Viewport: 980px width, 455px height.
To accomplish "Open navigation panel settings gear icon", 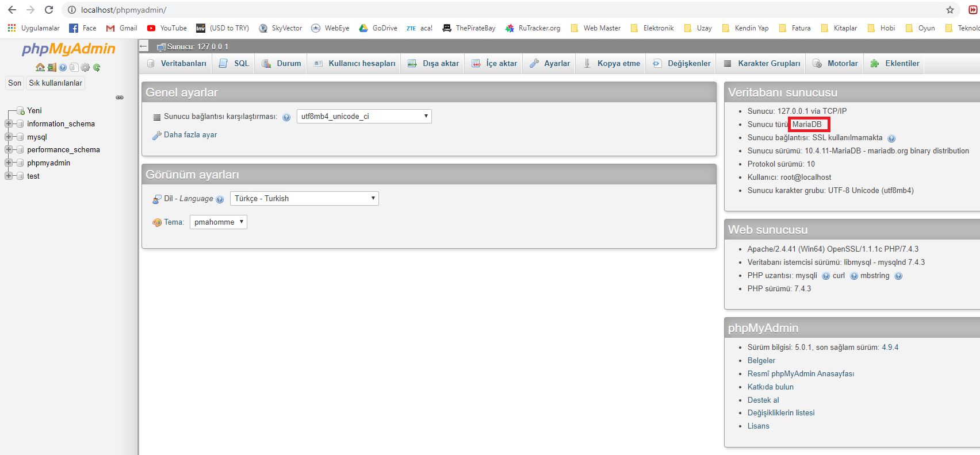I will click(x=85, y=67).
